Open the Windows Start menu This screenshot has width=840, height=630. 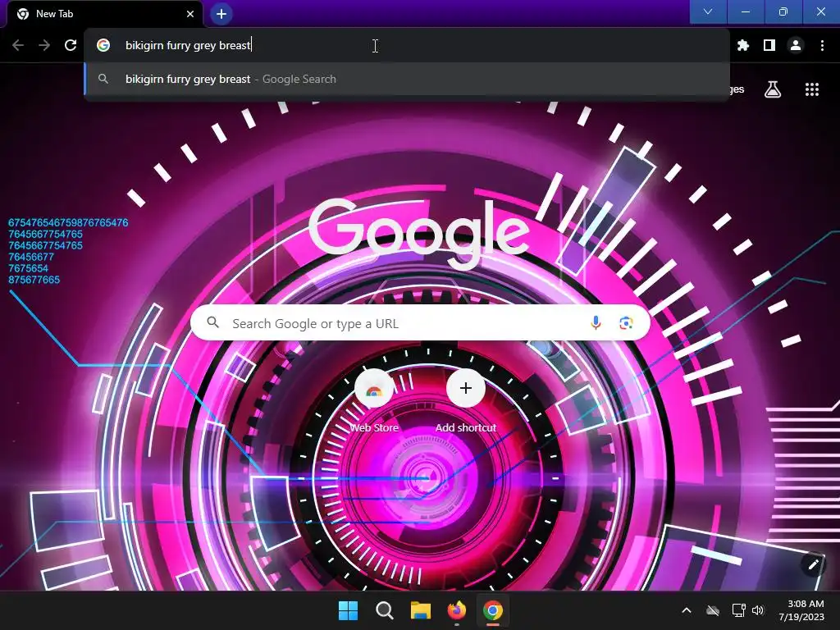tap(348, 610)
